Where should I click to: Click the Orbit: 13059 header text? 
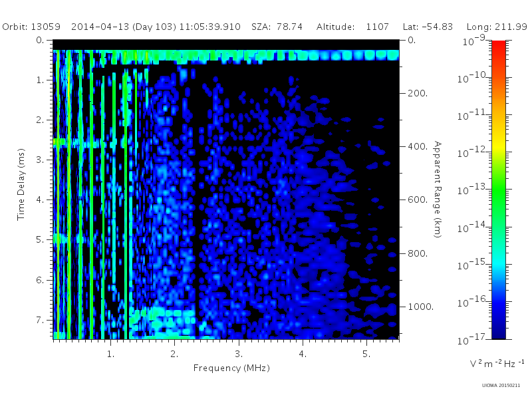(x=31, y=27)
